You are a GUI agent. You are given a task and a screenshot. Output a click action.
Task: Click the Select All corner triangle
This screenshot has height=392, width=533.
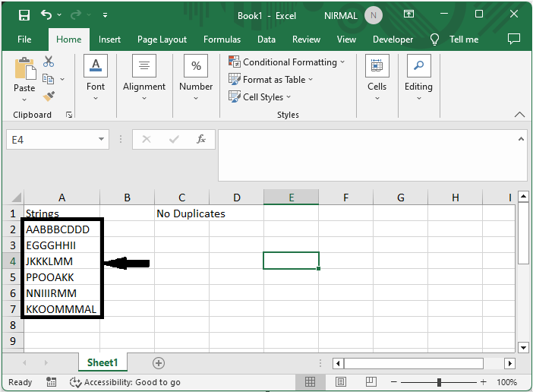(x=16, y=198)
